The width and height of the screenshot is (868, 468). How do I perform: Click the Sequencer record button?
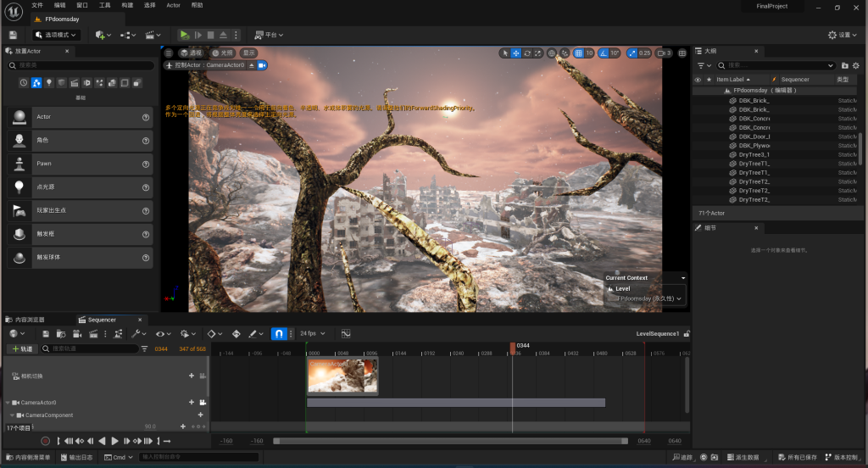46,441
